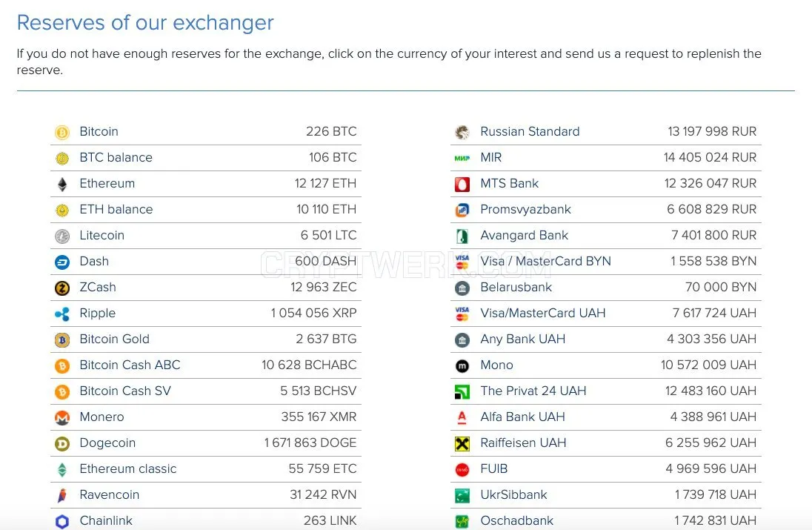
Task: Click the Dash logo icon
Action: [62, 262]
